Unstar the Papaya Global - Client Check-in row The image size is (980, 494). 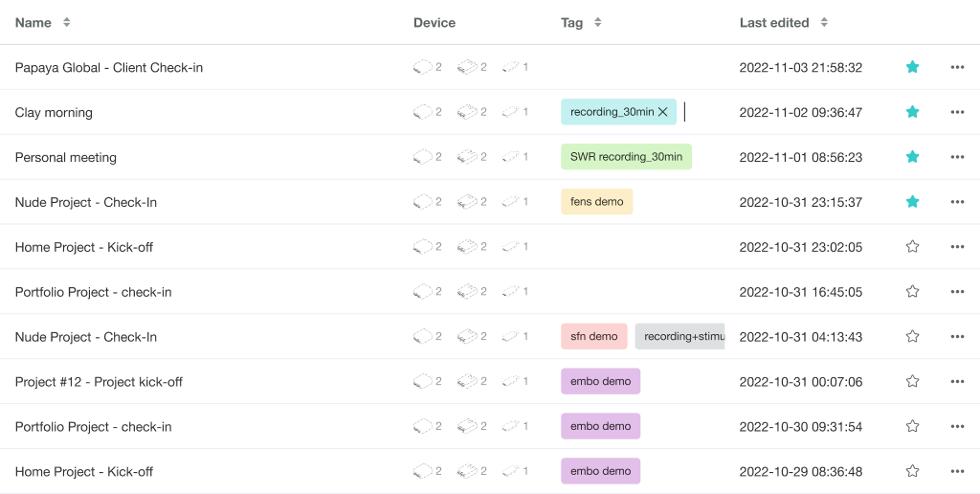[912, 67]
